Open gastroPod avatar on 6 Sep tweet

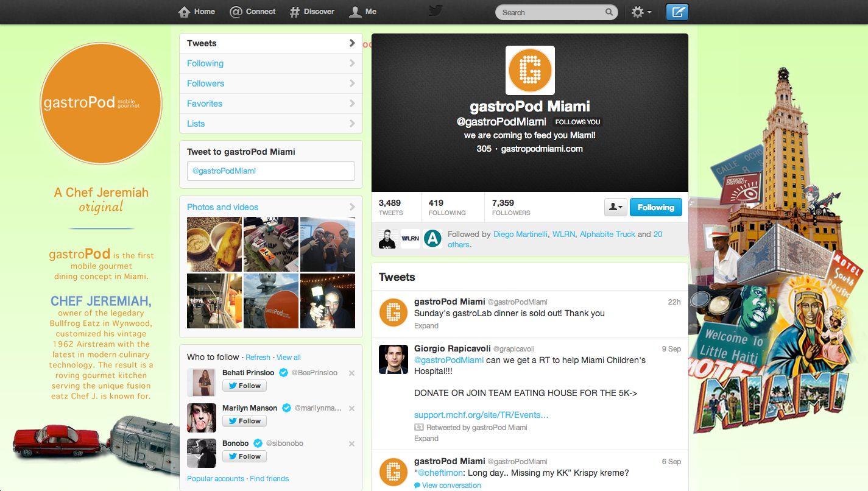pos(393,472)
